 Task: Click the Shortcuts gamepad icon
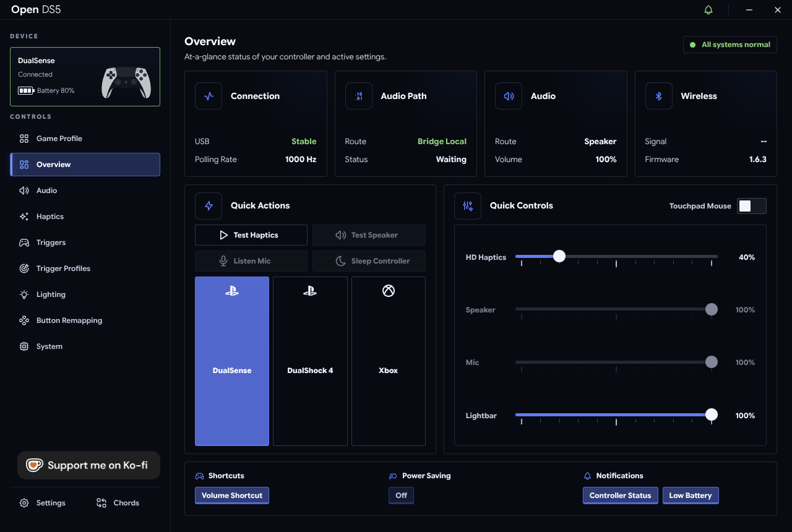tap(200, 476)
